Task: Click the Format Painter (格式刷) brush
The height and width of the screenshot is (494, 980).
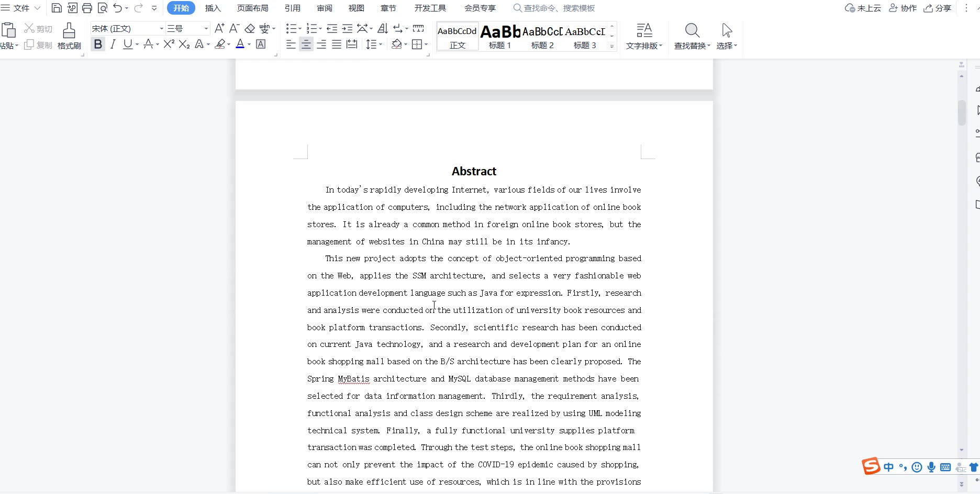Action: [x=69, y=30]
